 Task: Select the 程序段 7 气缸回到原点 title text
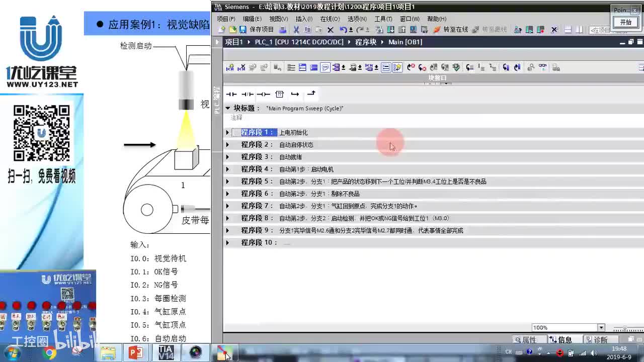coord(348,206)
